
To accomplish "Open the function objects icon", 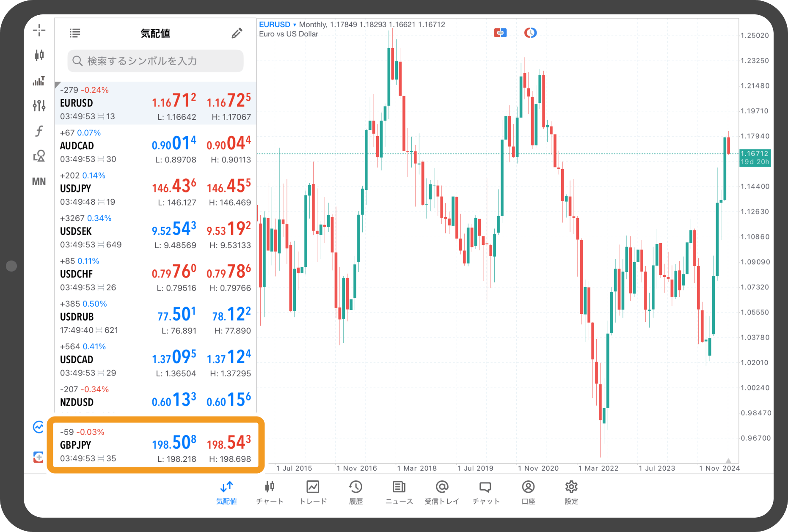I will (39, 131).
